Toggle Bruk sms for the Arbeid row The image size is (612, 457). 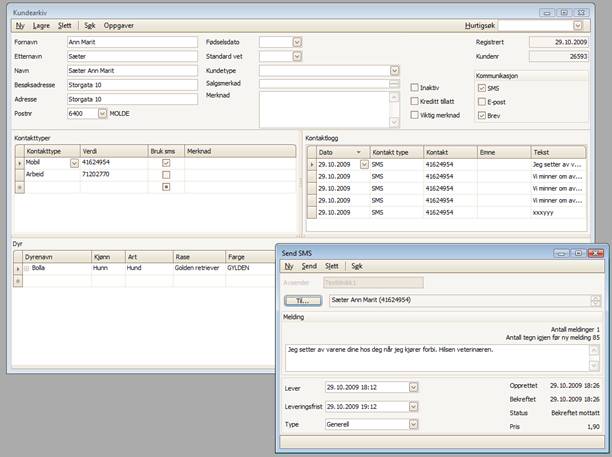tap(166, 175)
